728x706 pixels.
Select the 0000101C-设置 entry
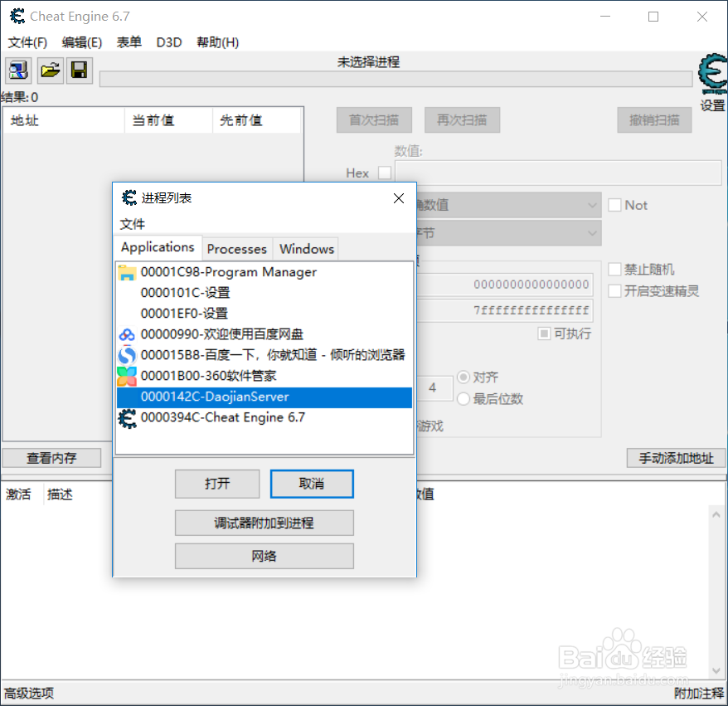265,293
